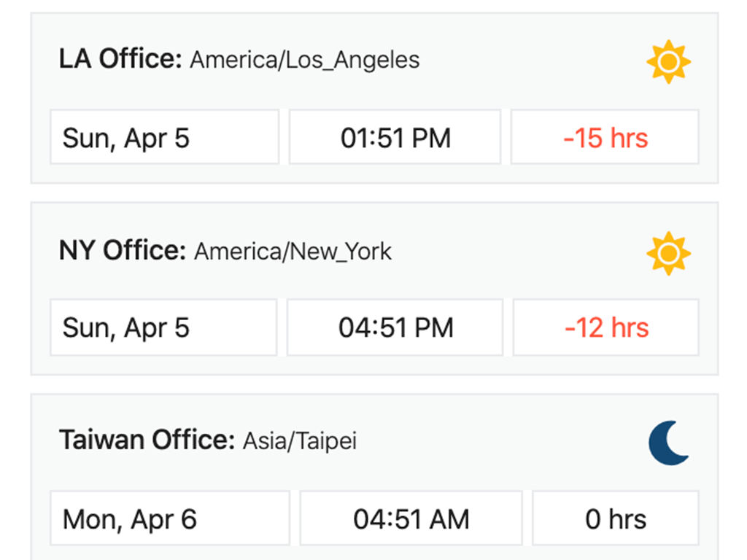Select the 04:51 AM time field
747x560 pixels.
point(411,518)
